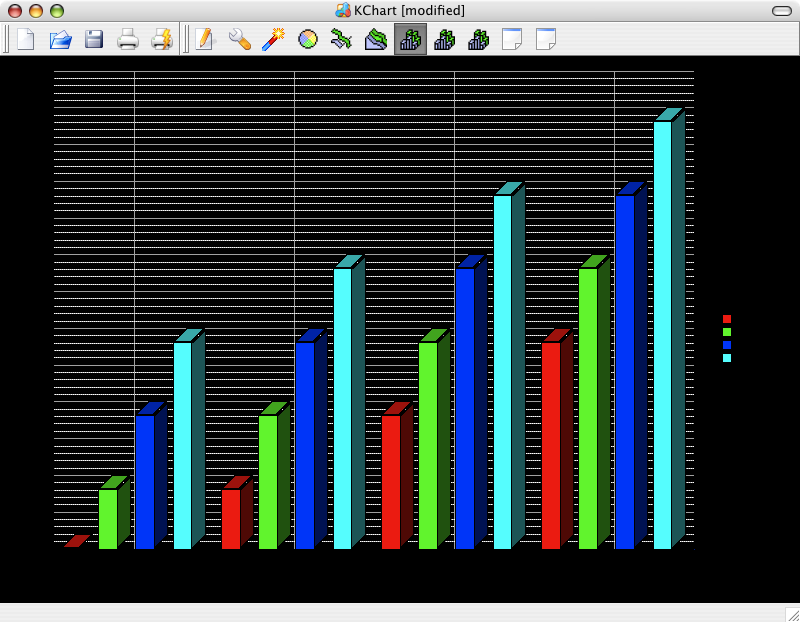Viewport: 800px width, 622px height.
Task: Zoom the KChart window with green button
Action: 57,11
